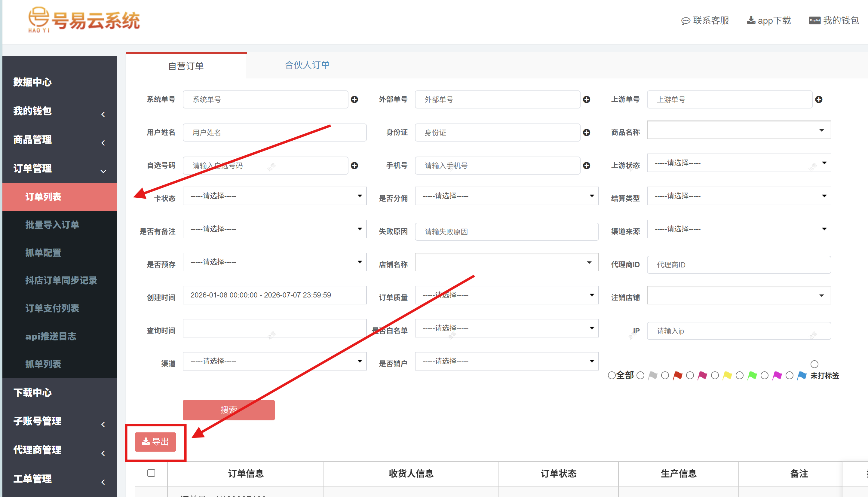This screenshot has width=868, height=497.
Task: Open the 注销店铺 dropdown
Action: coord(739,295)
